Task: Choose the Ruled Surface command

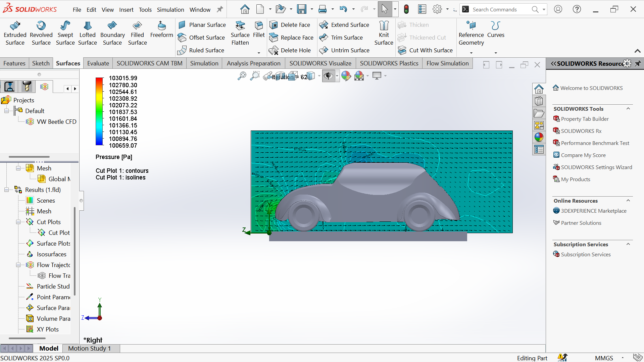Action: coord(201,50)
